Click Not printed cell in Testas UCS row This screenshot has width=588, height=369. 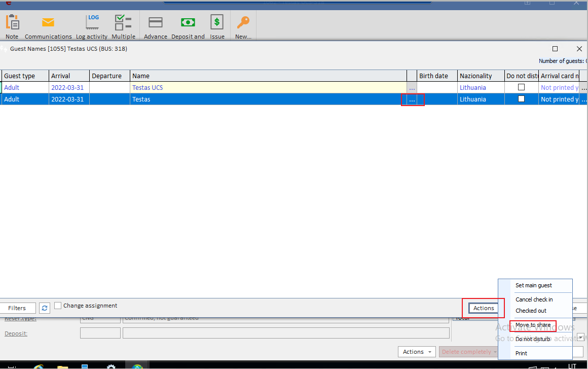click(559, 87)
